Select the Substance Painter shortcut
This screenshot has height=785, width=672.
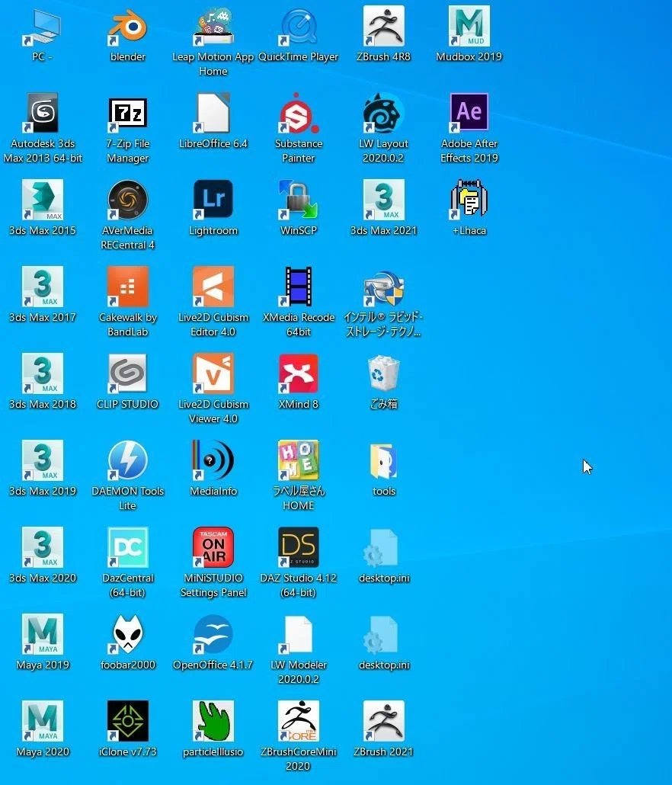[x=298, y=113]
